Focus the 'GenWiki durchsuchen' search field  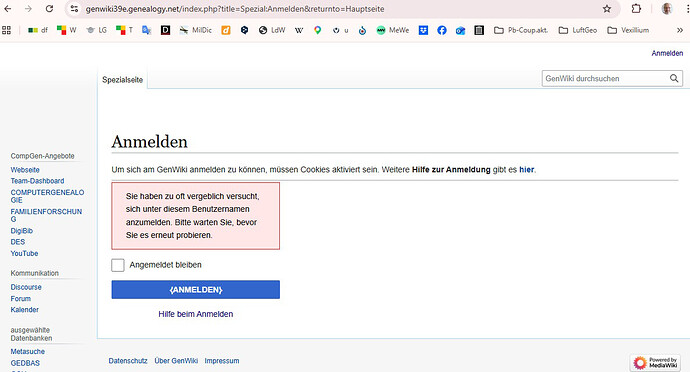(605, 78)
